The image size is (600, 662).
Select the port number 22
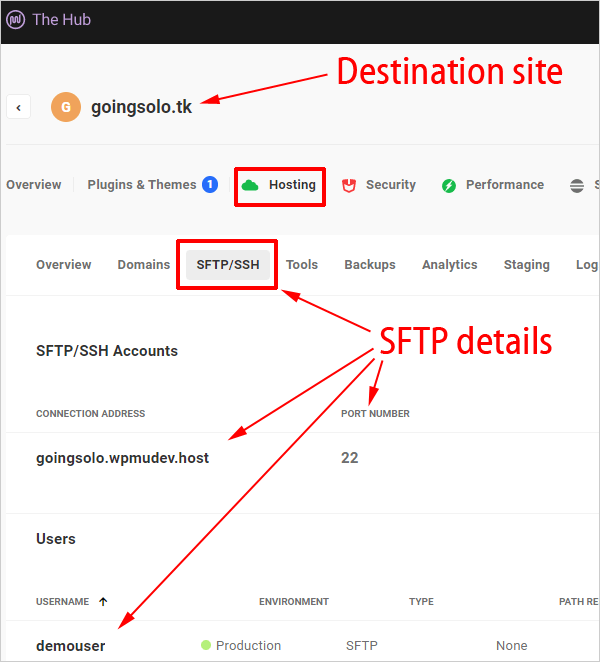click(x=350, y=458)
